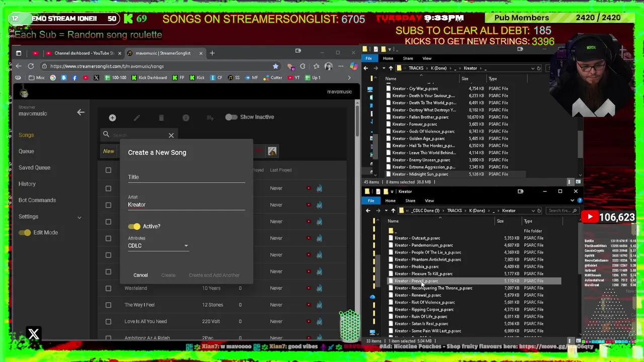Toggle the Active? switch in dialog
This screenshot has height=362, width=644.
[134, 226]
